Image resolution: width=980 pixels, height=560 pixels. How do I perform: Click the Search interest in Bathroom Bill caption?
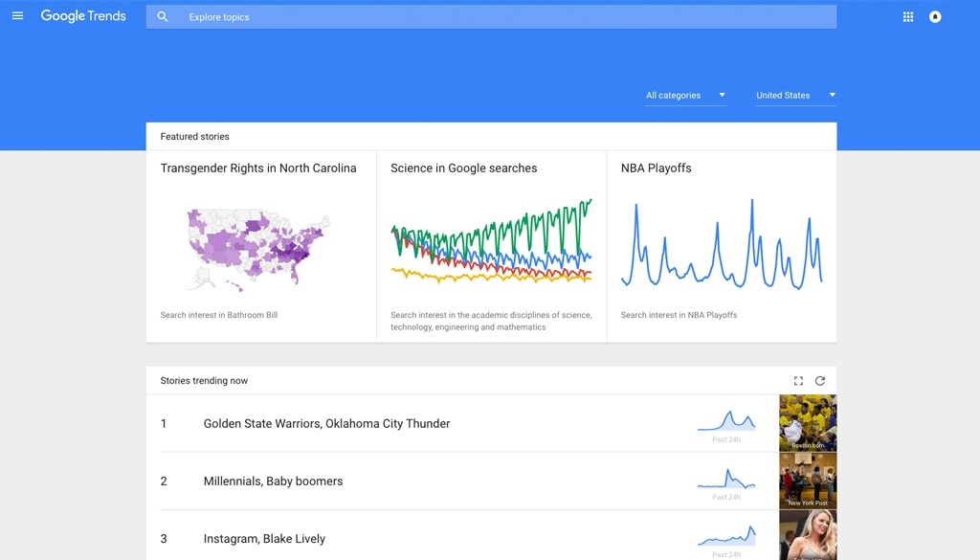(x=219, y=315)
